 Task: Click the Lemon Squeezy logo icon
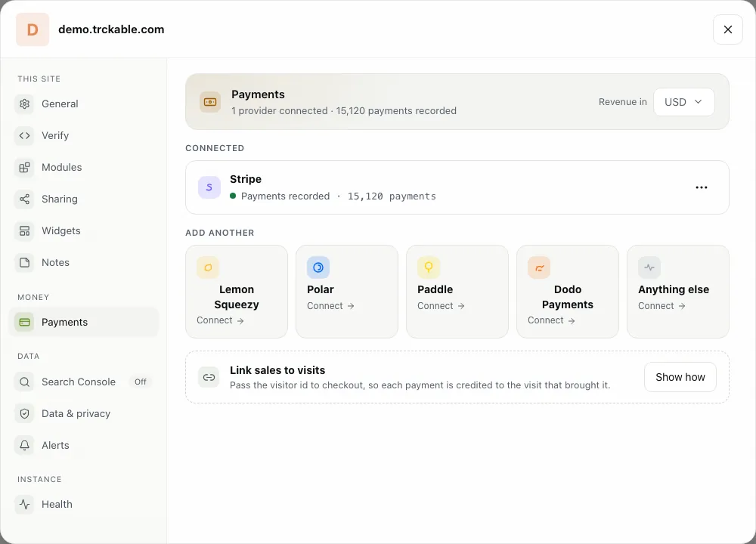tap(208, 267)
